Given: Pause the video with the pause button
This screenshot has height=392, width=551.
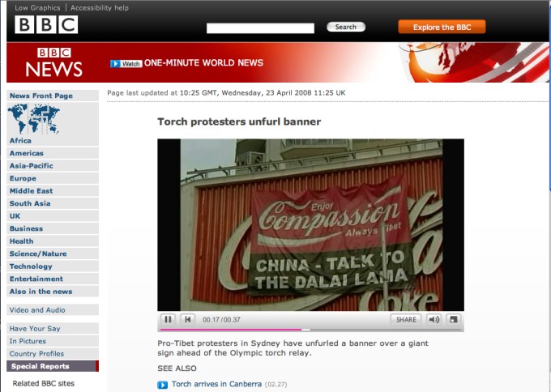Looking at the screenshot, I should coord(168,320).
